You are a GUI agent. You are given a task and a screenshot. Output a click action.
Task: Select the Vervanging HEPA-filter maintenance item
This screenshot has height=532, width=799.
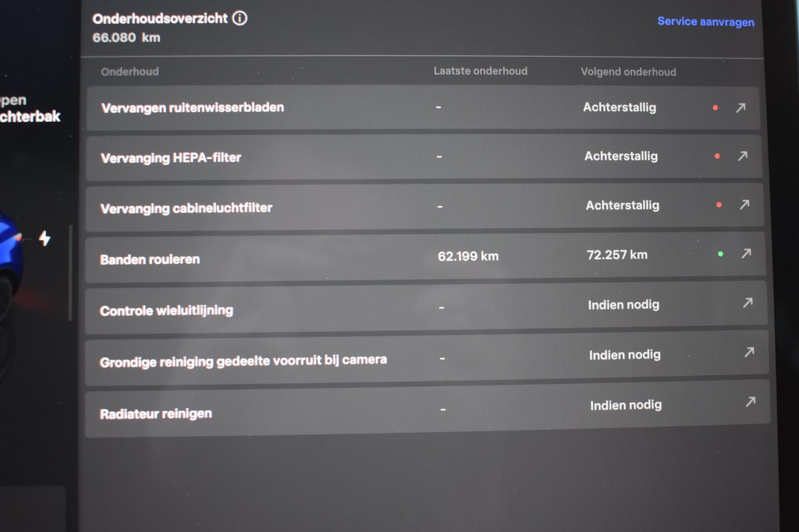pyautogui.click(x=171, y=158)
